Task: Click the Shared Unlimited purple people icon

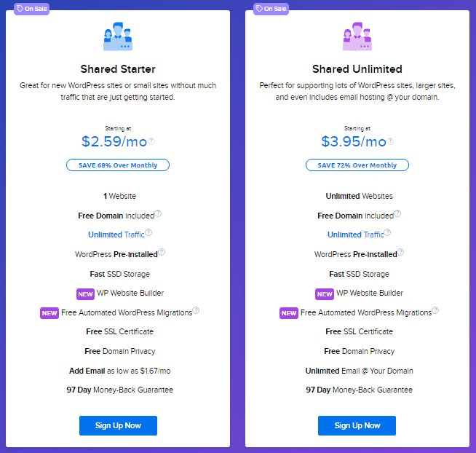Action: point(357,36)
